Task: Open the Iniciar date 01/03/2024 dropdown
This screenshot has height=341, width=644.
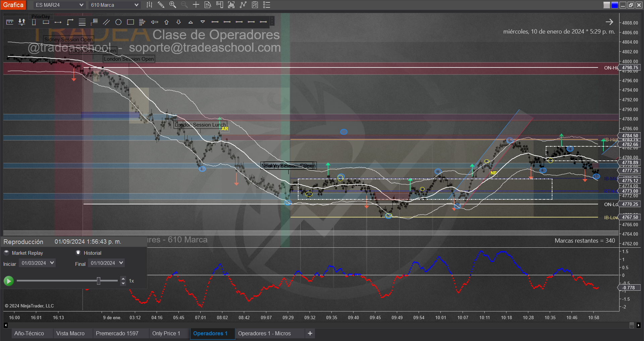Action: (37, 263)
